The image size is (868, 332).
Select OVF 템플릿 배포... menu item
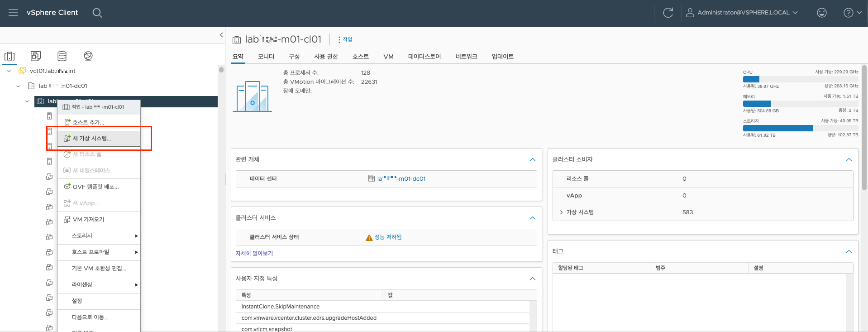(x=99, y=187)
